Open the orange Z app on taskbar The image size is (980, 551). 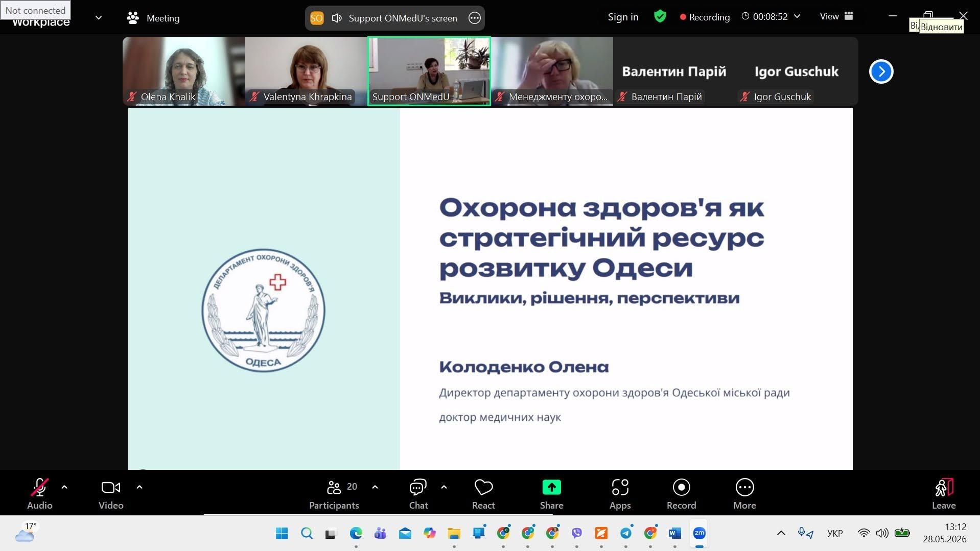(x=601, y=533)
